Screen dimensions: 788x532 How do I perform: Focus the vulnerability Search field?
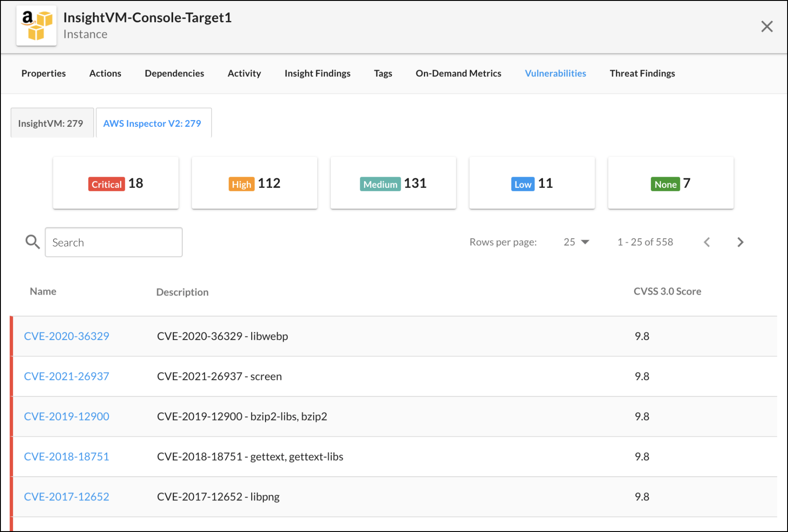[114, 242]
